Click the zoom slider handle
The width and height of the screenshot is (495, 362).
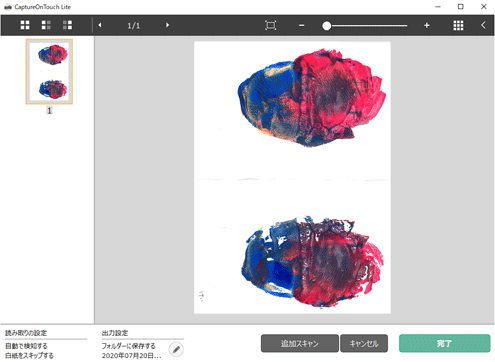click(x=327, y=26)
